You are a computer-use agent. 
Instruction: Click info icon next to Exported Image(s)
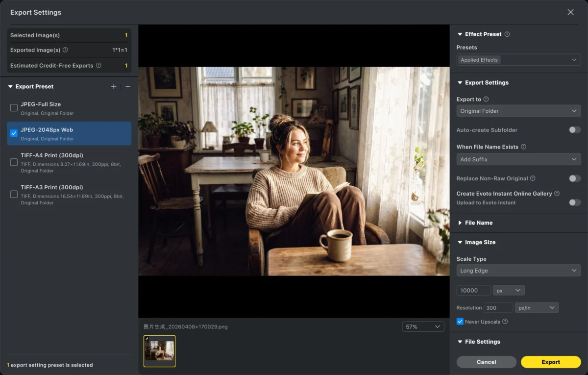coord(66,50)
